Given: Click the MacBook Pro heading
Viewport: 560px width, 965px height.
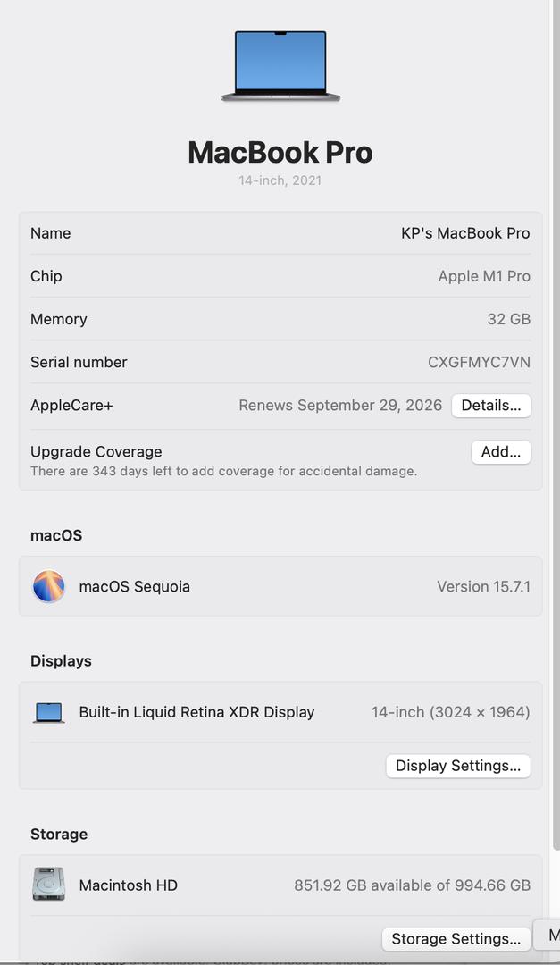Looking at the screenshot, I should coord(280,153).
